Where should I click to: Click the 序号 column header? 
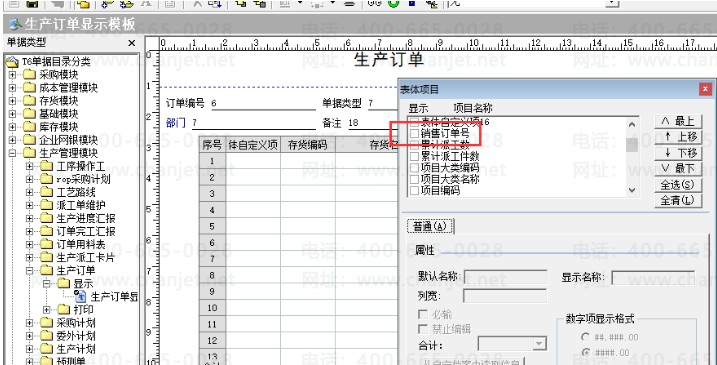tap(212, 145)
